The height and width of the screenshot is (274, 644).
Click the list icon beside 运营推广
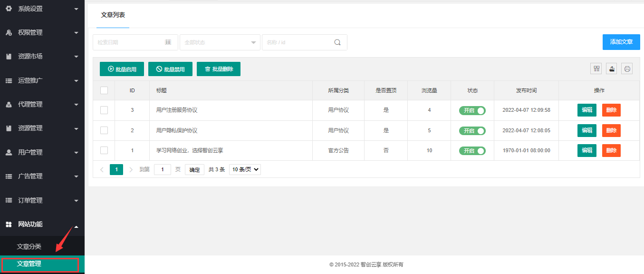point(9,80)
